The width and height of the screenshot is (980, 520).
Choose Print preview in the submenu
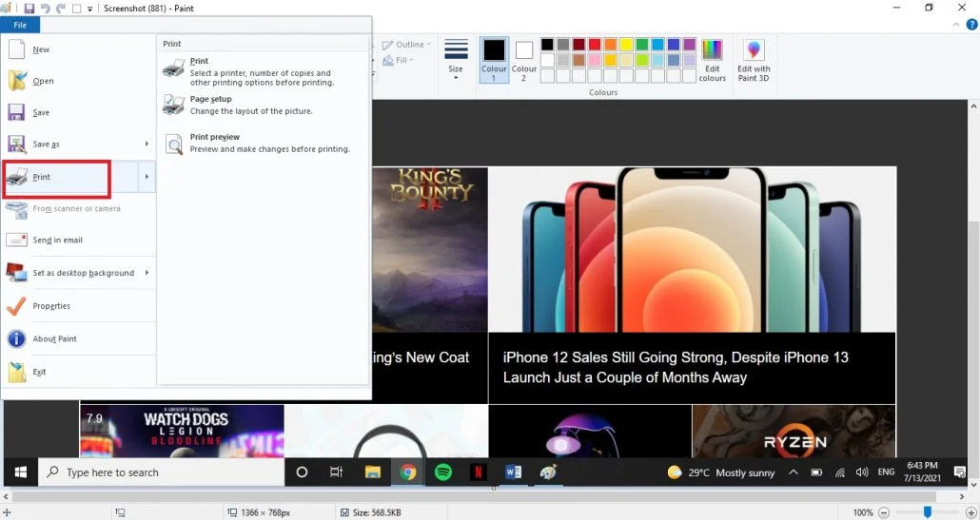click(x=263, y=143)
